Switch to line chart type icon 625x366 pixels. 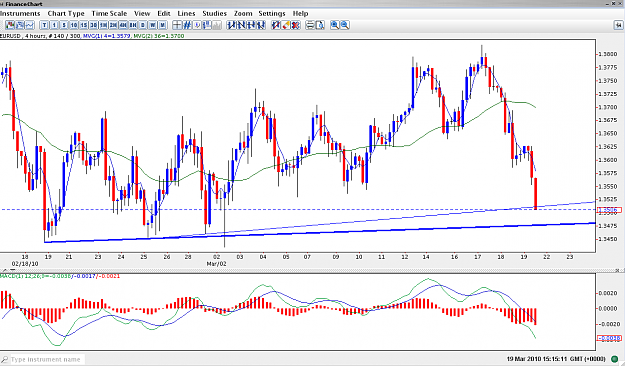coord(30,25)
